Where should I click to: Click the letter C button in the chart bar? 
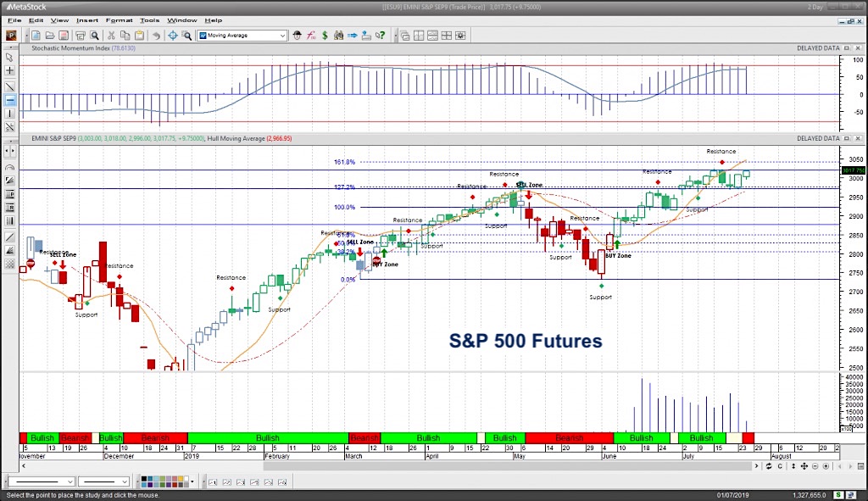(x=780, y=466)
